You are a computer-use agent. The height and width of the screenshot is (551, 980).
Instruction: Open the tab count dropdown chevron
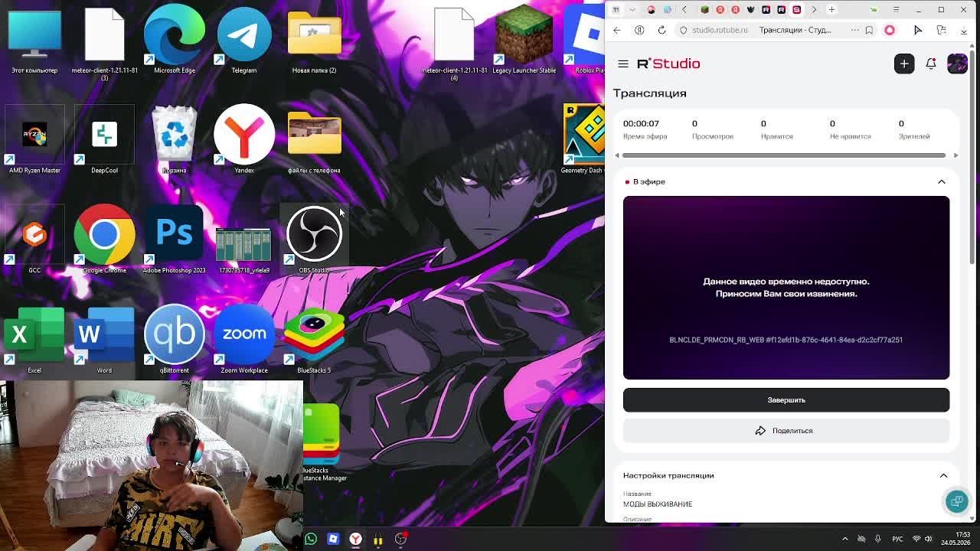(x=632, y=10)
